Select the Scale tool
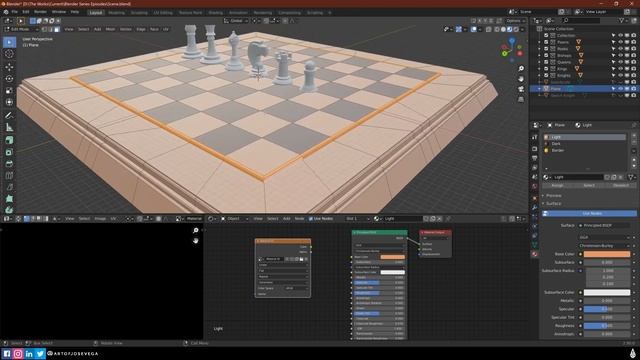The width and height of the screenshot is (640, 360). [x=9, y=90]
